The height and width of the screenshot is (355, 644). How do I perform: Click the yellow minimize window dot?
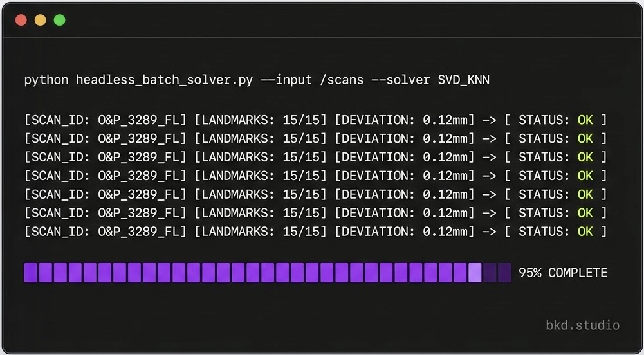pos(41,20)
